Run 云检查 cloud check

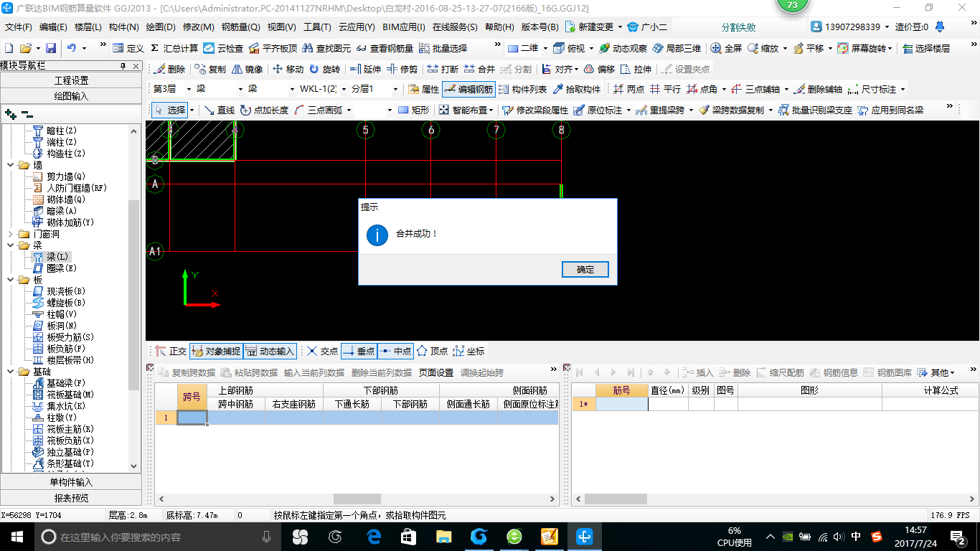coord(223,48)
